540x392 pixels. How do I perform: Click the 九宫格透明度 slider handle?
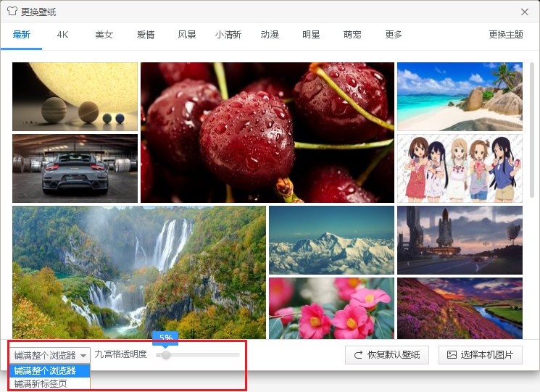(x=166, y=355)
